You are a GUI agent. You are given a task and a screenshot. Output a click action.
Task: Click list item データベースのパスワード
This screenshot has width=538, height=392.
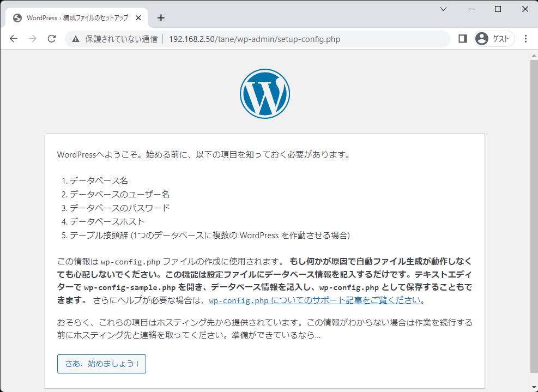120,208
